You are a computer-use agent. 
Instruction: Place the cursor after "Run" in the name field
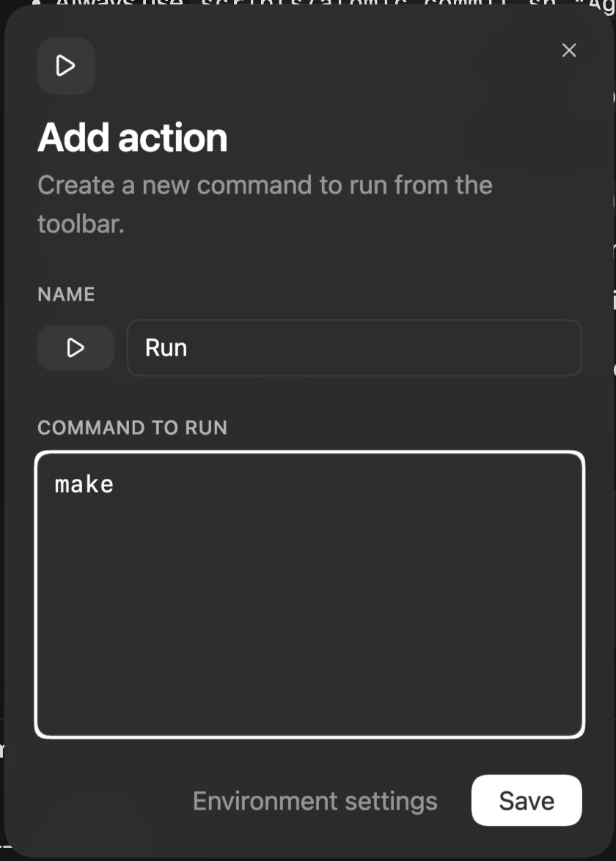click(188, 348)
